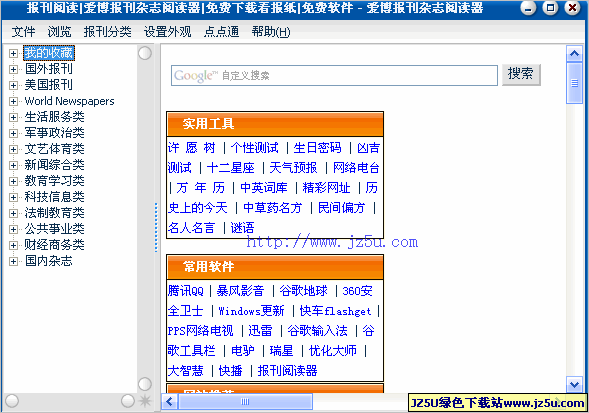
Task: Open the 瑞星 link
Action: pos(281,351)
